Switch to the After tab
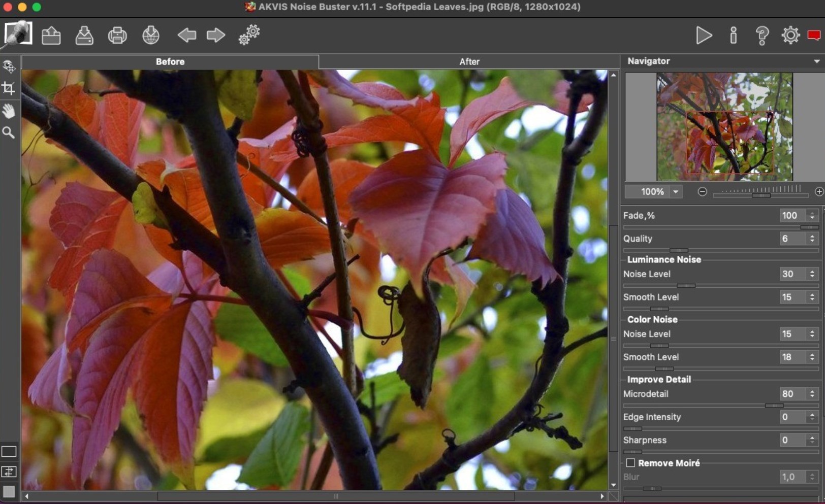The image size is (825, 504). (x=469, y=62)
